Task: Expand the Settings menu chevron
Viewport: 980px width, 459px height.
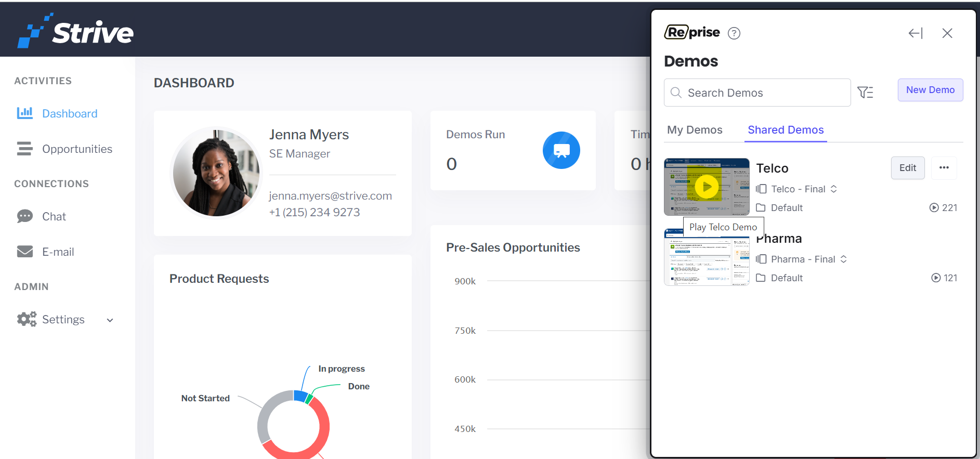Action: click(110, 320)
